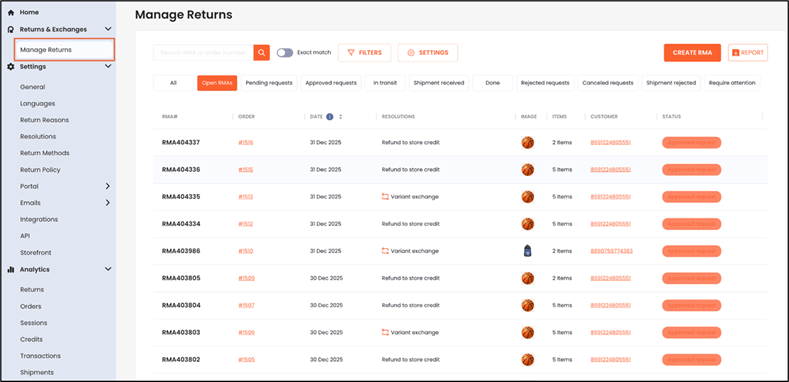The width and height of the screenshot is (789, 382).
Task: Click the RMA403804 row number
Action: (181, 305)
